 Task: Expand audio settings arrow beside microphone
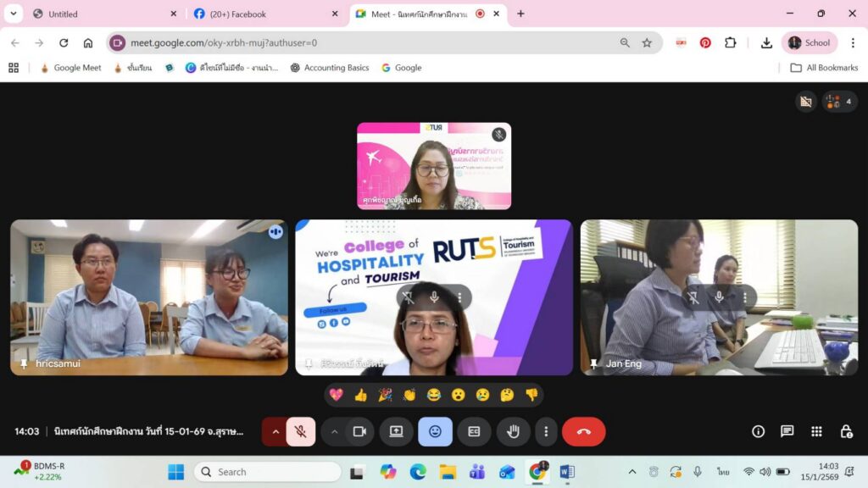[x=275, y=431]
